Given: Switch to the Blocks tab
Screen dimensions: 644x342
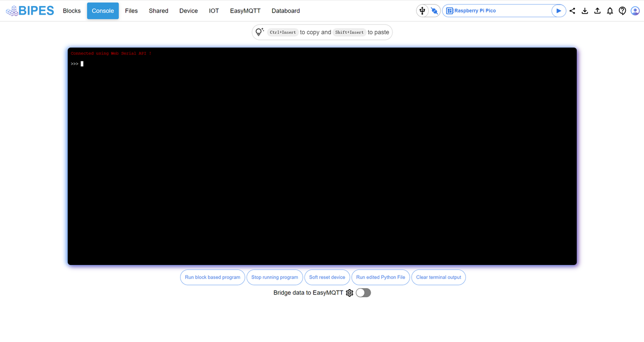Looking at the screenshot, I should tap(72, 11).
